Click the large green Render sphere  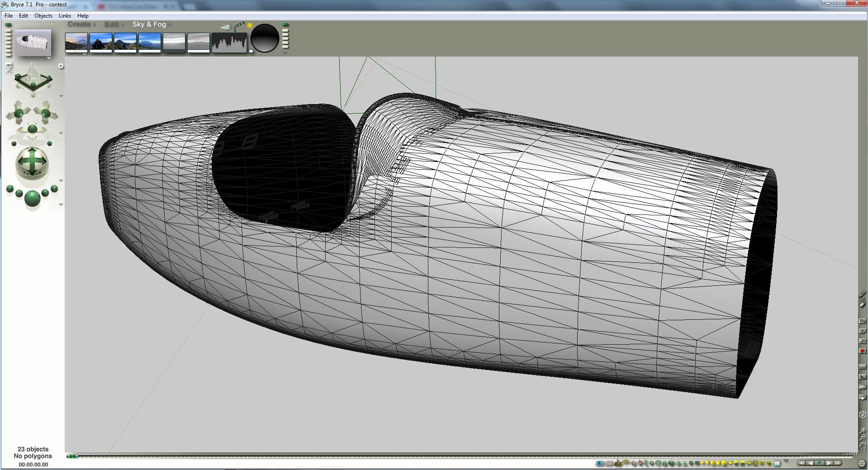32,199
